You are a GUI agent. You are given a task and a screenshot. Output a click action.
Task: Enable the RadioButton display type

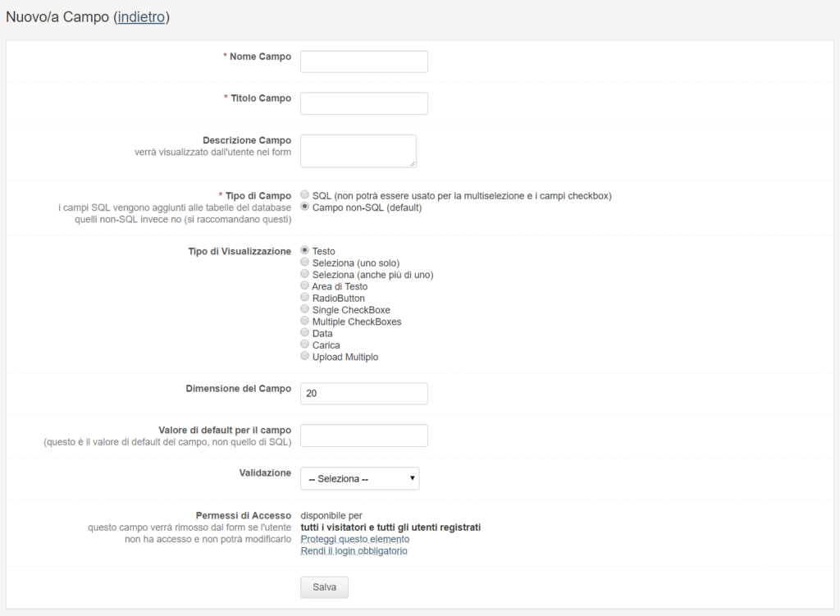coord(305,298)
